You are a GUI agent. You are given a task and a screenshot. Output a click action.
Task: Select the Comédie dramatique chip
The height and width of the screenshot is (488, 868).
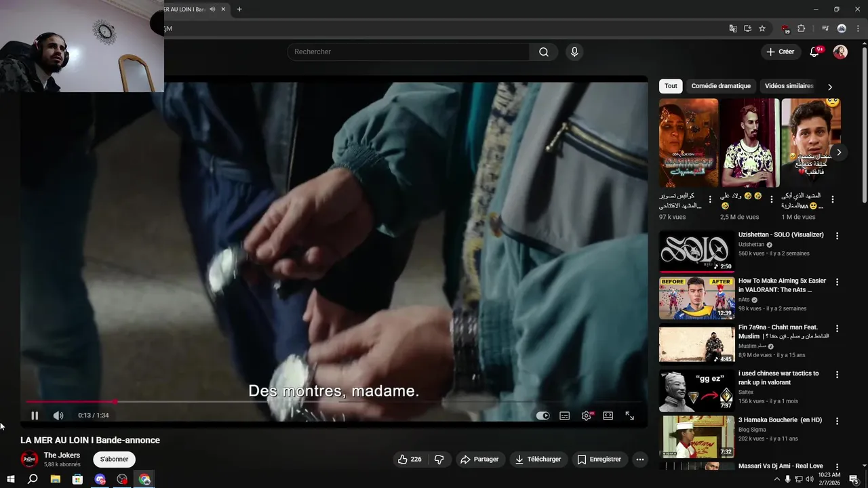point(721,86)
